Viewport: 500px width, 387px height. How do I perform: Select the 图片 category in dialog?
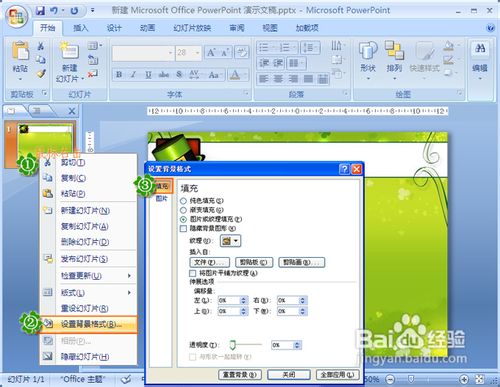coord(162,199)
